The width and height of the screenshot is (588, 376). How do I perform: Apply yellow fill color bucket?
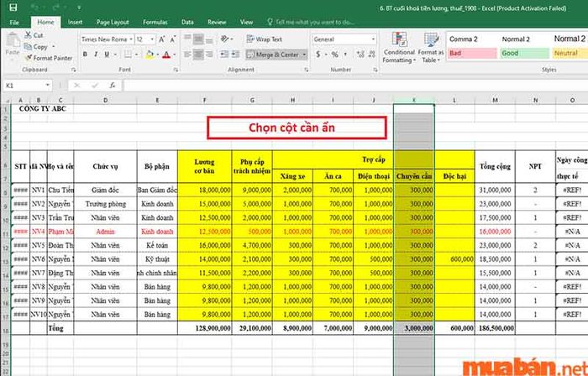pos(150,55)
